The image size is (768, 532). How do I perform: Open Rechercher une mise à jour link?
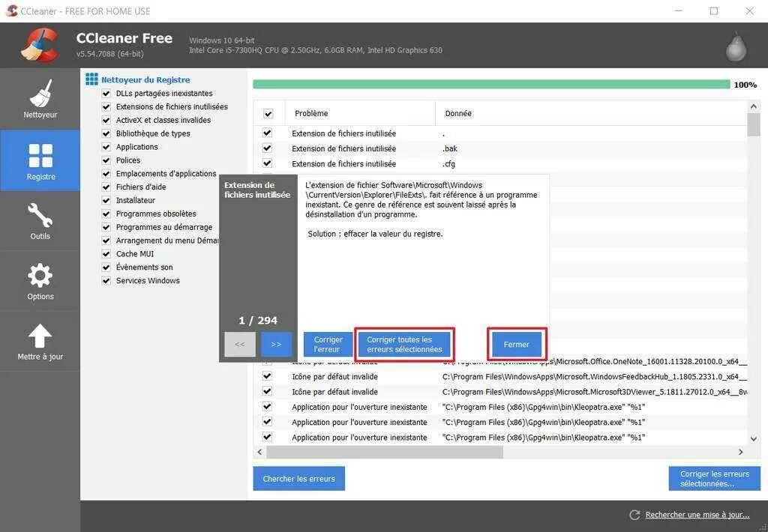point(697,515)
